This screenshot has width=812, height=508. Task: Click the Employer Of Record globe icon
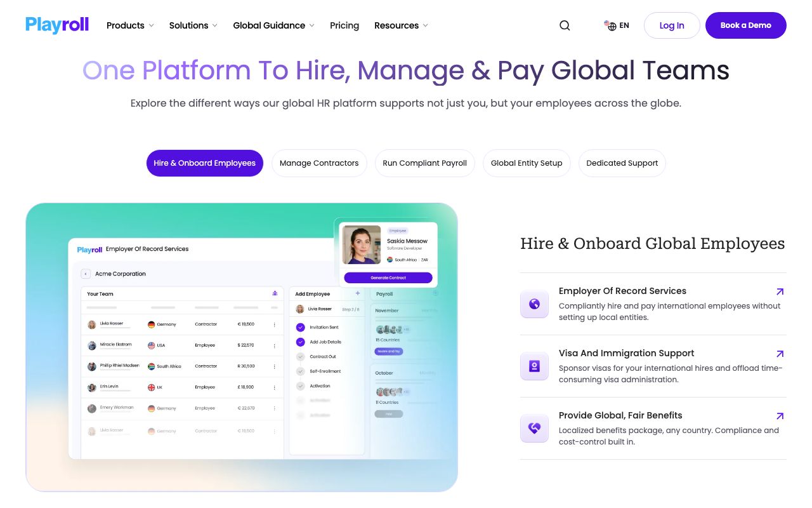coord(534,304)
